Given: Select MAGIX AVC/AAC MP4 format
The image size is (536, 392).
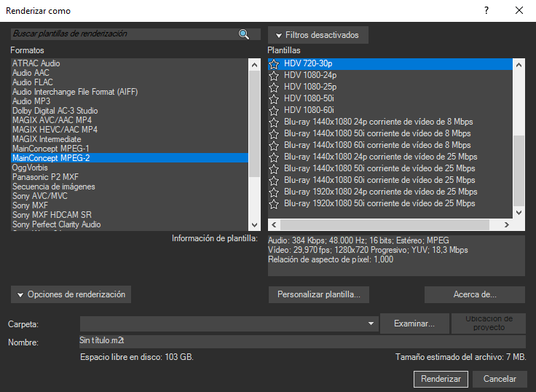Looking at the screenshot, I should coord(130,120).
